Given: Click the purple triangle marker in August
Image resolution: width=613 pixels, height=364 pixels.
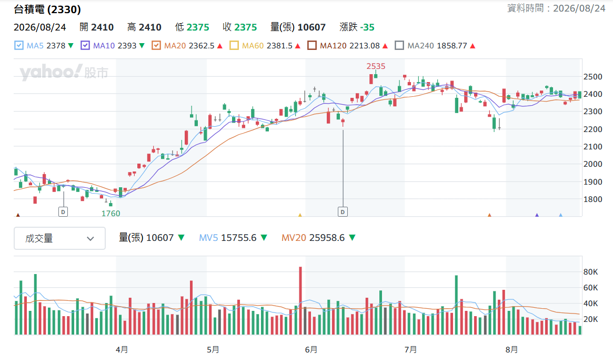Looking at the screenshot, I should [x=537, y=215].
